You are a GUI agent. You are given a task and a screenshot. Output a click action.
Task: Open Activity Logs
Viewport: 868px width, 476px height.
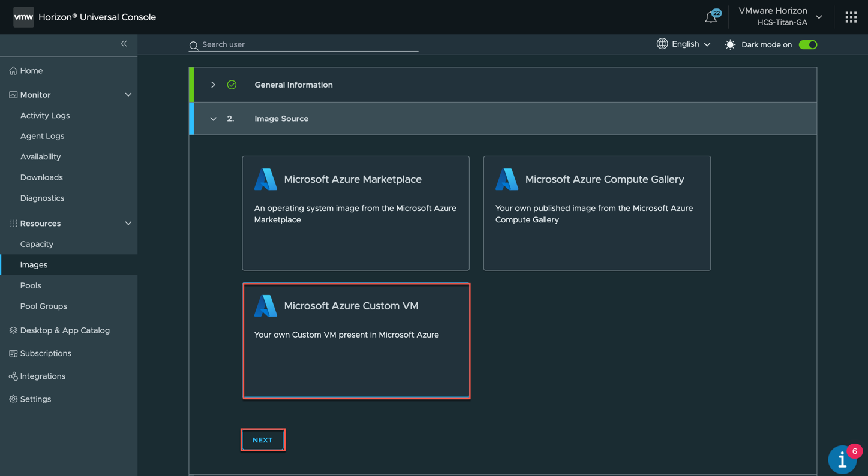pos(45,116)
